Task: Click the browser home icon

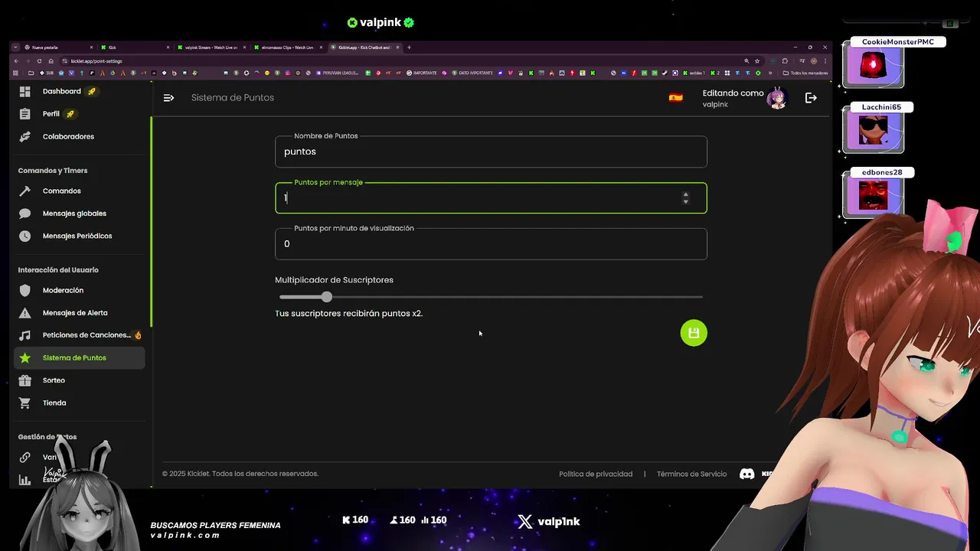Action: [51, 61]
